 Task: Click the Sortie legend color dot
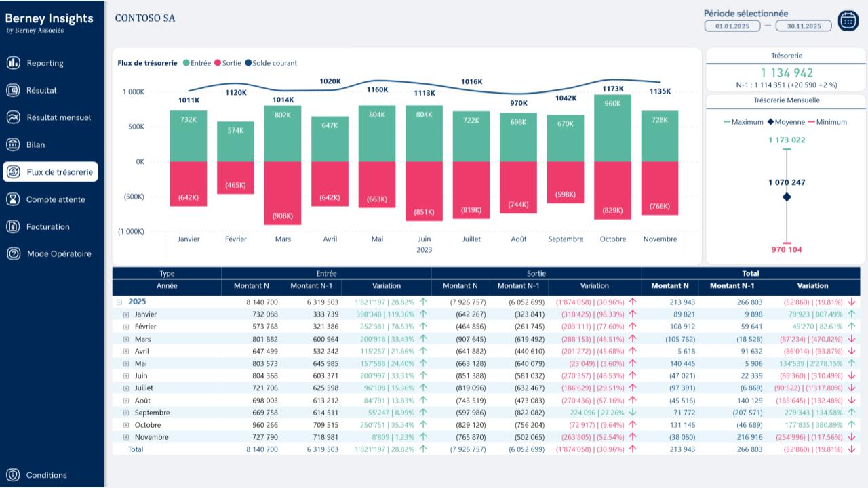(x=218, y=63)
